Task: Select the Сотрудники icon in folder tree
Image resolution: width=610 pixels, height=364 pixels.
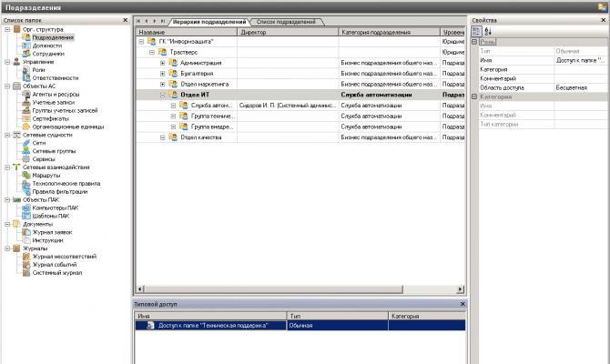Action: 26,54
